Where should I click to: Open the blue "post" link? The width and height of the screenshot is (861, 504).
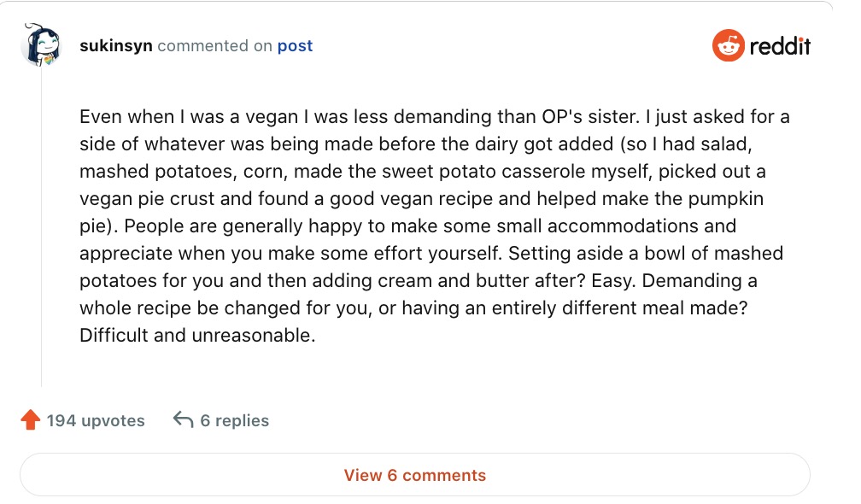click(295, 46)
